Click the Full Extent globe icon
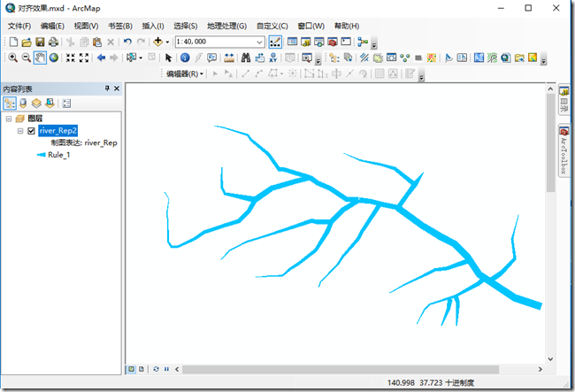Screen dimensions: 575x392 point(54,58)
